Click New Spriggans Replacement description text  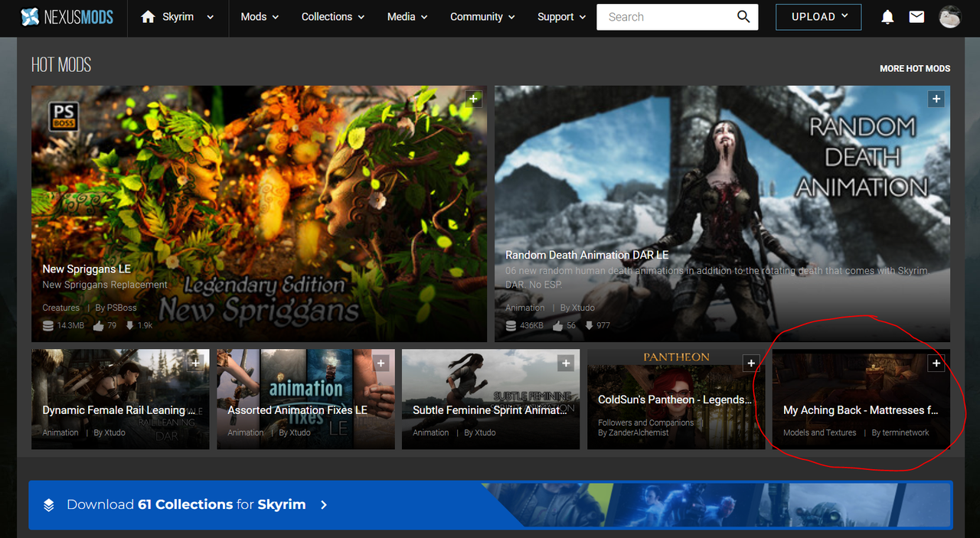105,285
